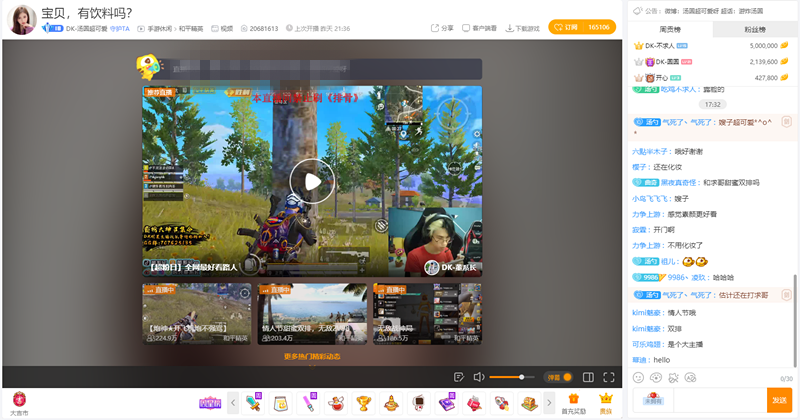
Task: Click the 守护TA guardian link
Action: [x=120, y=29]
